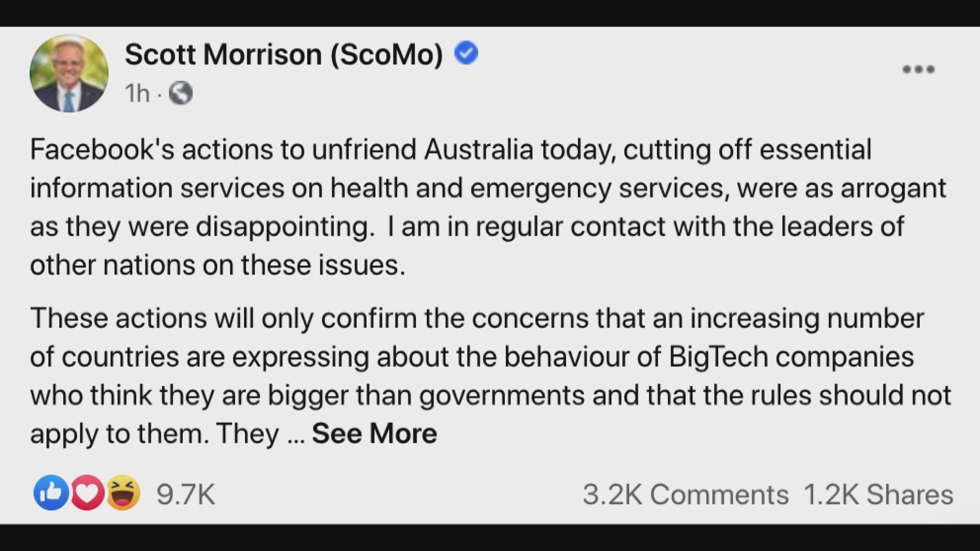
Task: Click the blue verified badge
Action: click(x=466, y=53)
